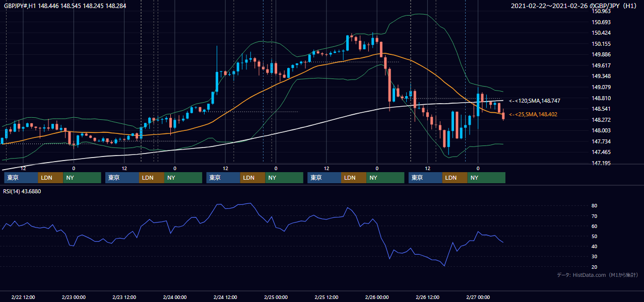Click the 2/23 00:00 time axis label
Viewport: 644px width, 302px height.
[74, 297]
